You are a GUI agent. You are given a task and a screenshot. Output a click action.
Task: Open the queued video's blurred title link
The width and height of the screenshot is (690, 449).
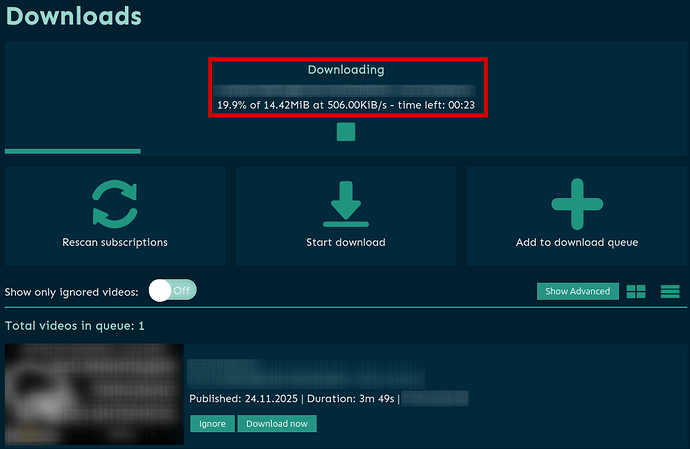305,374
